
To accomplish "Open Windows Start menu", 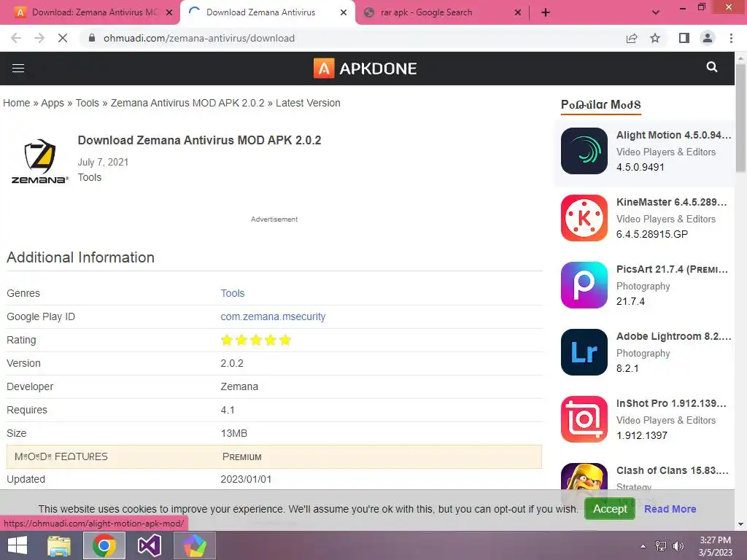I will [18, 545].
